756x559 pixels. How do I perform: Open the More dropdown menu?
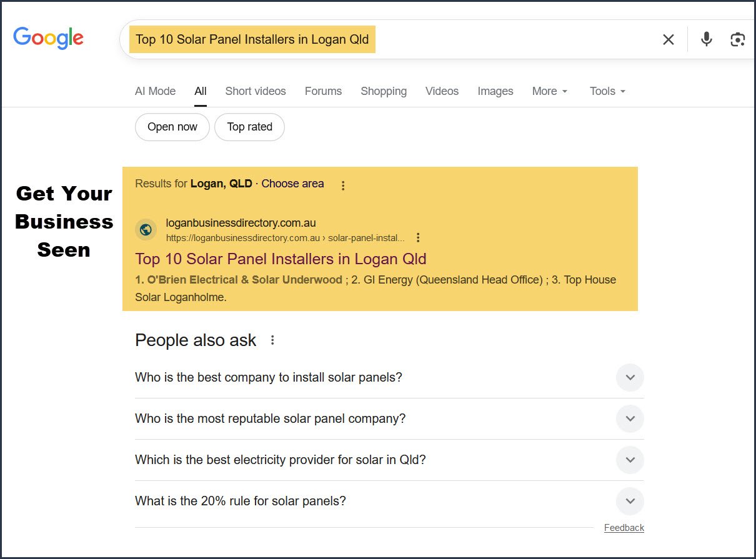[550, 91]
